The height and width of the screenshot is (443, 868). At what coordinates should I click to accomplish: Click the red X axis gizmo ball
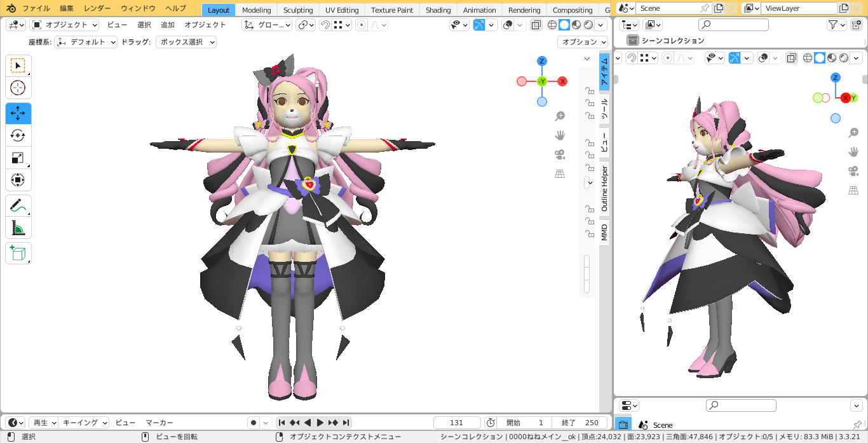(x=562, y=81)
